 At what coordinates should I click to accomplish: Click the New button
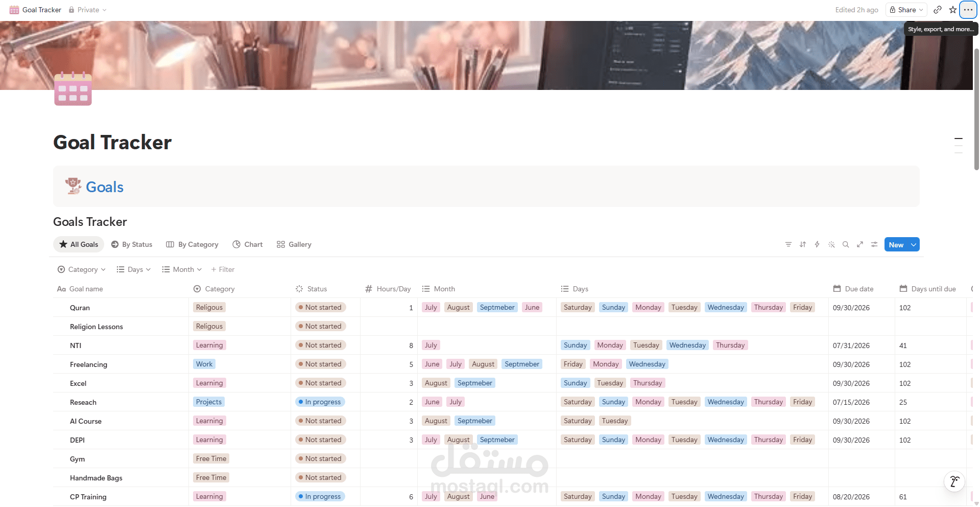(896, 245)
